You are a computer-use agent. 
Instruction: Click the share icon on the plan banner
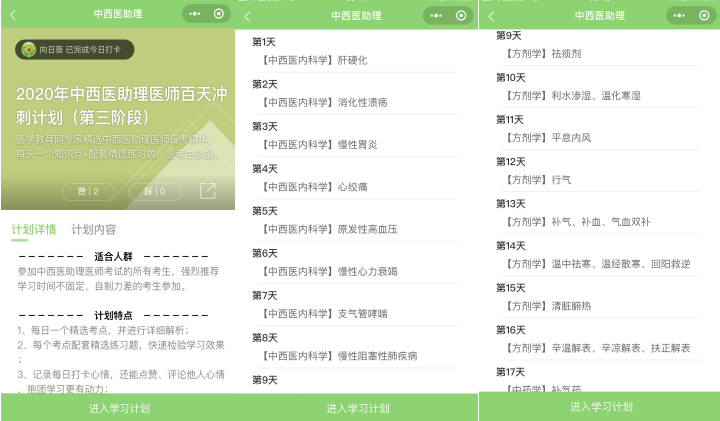pyautogui.click(x=207, y=190)
